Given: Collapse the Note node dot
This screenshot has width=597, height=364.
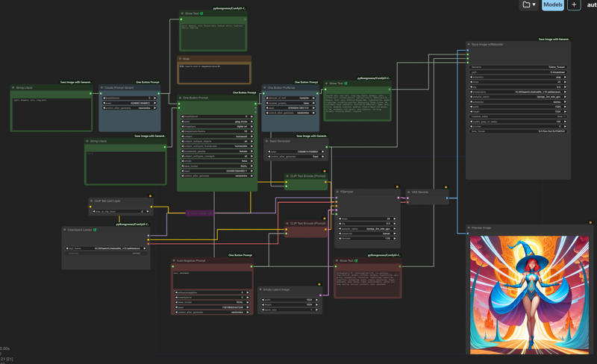Looking at the screenshot, I should [x=180, y=59].
